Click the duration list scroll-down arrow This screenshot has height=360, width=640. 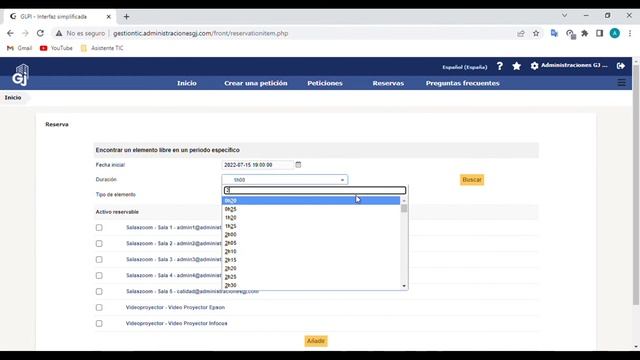click(x=404, y=286)
